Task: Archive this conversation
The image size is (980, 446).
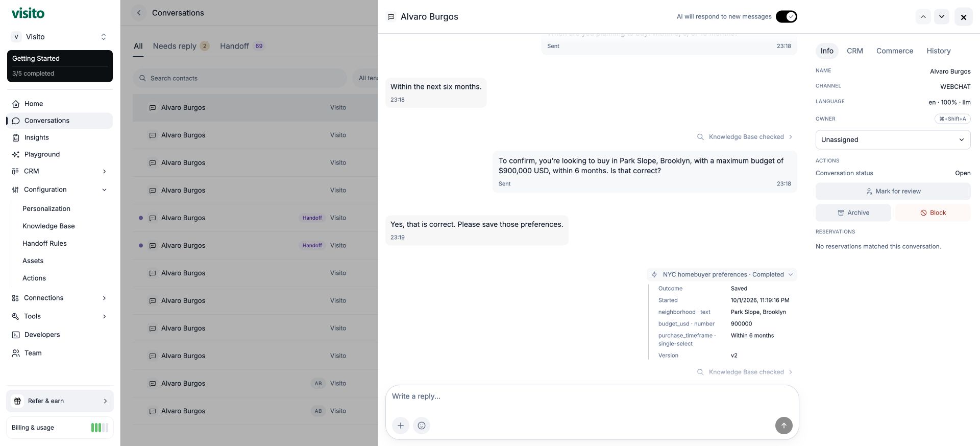Action: pyautogui.click(x=853, y=213)
